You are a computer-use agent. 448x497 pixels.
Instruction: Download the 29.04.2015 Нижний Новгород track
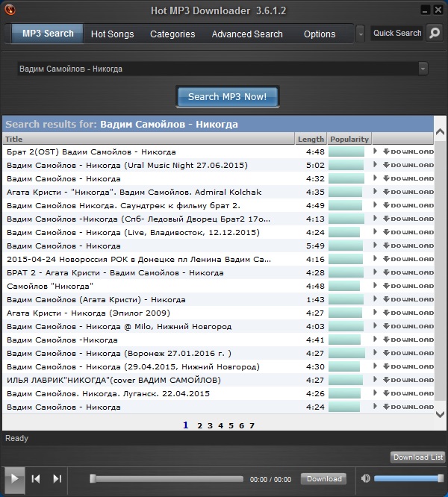408,366
